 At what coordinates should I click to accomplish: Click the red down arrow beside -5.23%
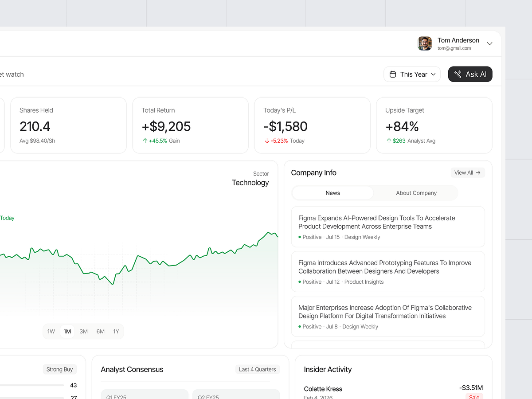pos(267,141)
